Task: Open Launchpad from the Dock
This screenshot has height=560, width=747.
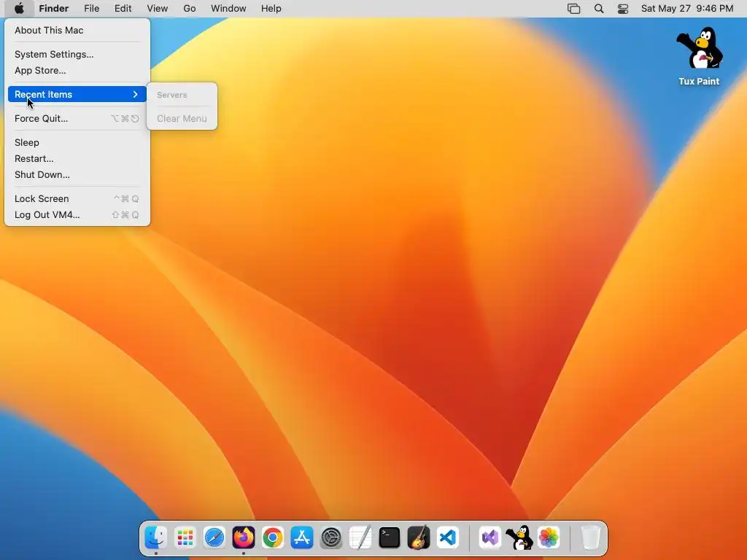Action: coord(185,538)
